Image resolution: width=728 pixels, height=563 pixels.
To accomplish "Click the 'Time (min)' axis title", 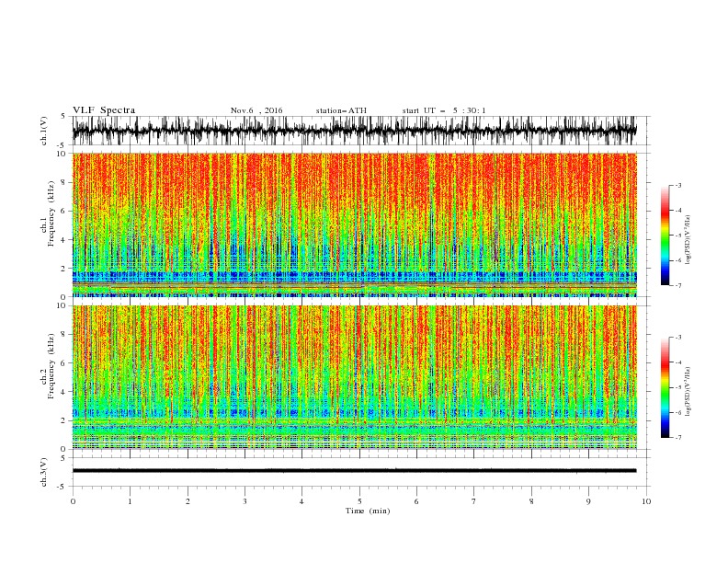I will point(368,511).
